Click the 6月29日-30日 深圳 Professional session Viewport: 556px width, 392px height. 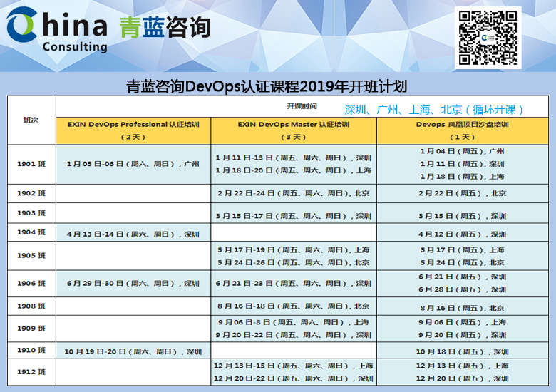click(x=133, y=283)
